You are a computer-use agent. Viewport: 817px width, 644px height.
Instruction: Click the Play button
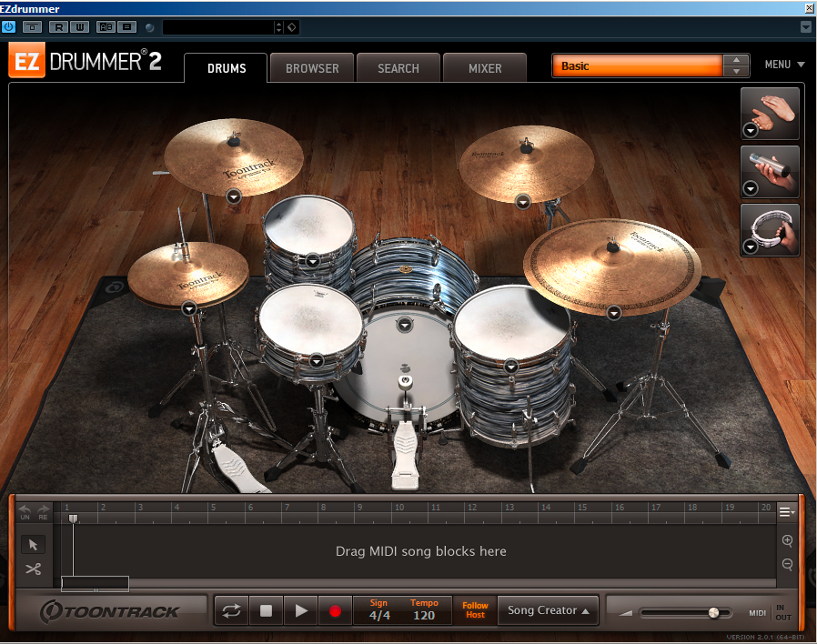click(300, 610)
